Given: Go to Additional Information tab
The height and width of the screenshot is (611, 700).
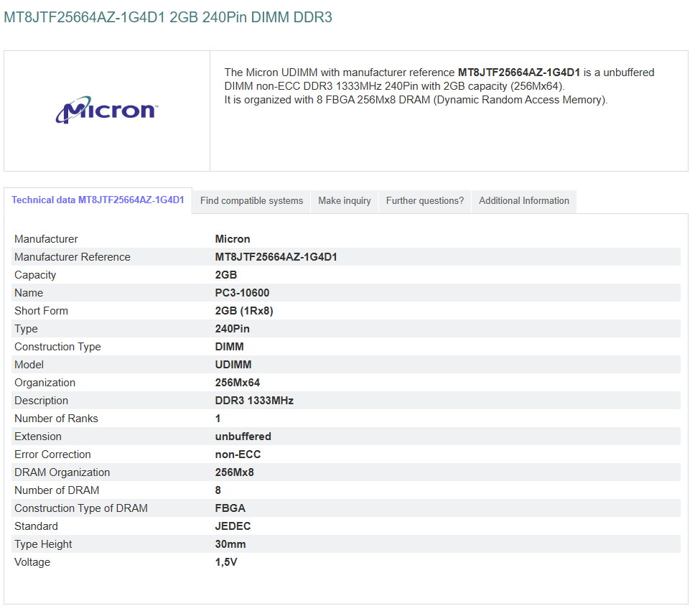Looking at the screenshot, I should point(523,201).
